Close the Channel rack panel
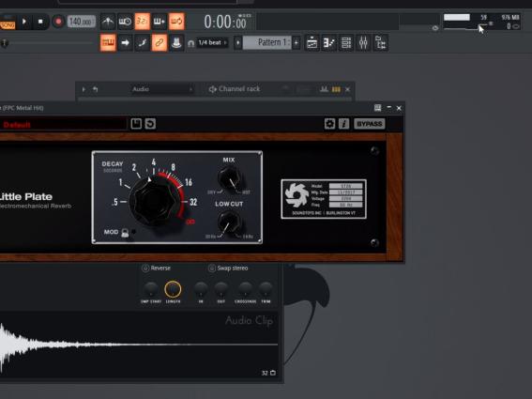 [347, 89]
